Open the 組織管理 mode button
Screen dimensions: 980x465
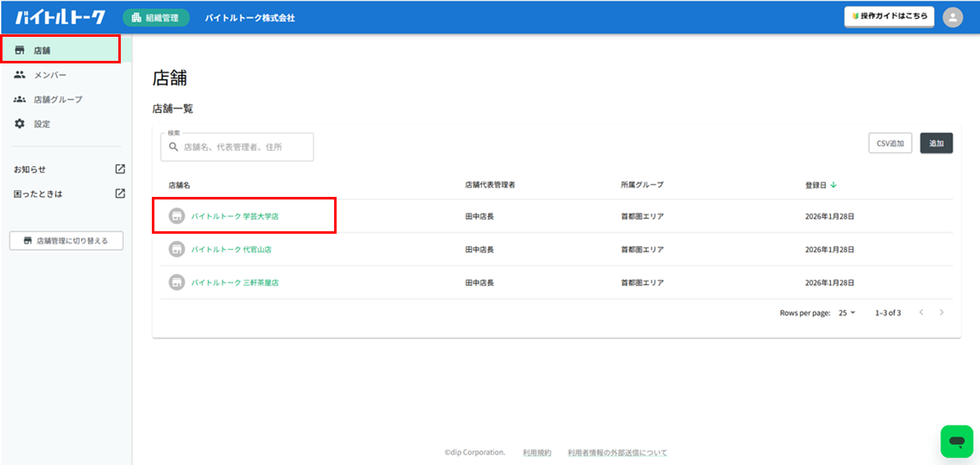tap(156, 18)
